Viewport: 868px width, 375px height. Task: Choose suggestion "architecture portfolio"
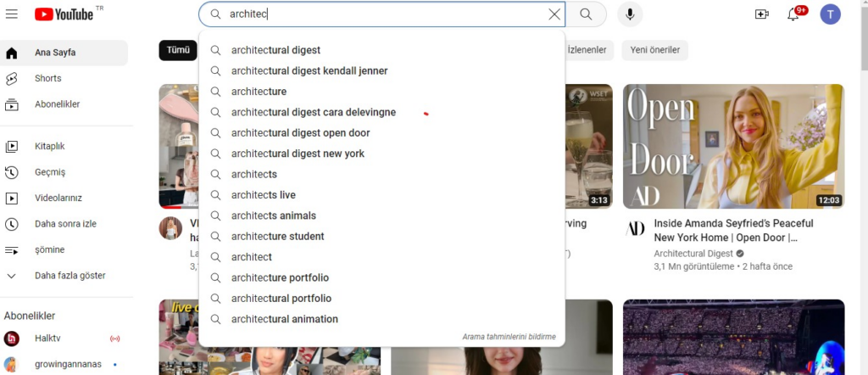[x=382, y=277]
